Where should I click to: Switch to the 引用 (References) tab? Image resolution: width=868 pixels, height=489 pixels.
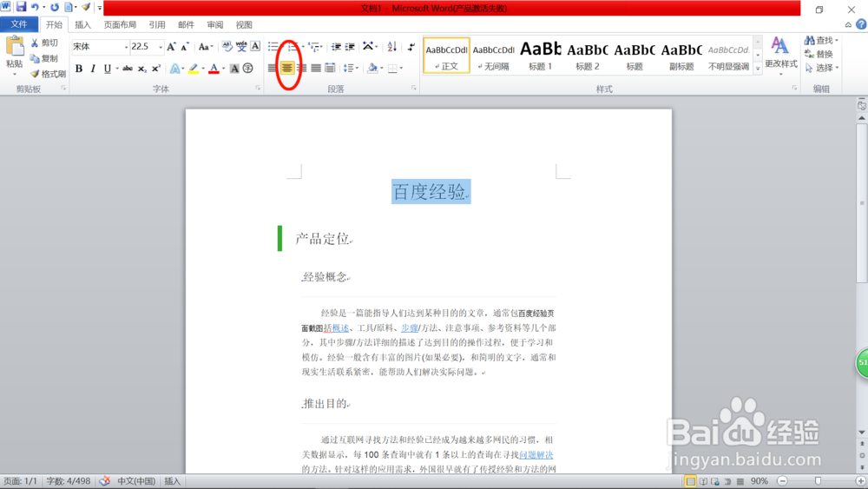(x=156, y=25)
